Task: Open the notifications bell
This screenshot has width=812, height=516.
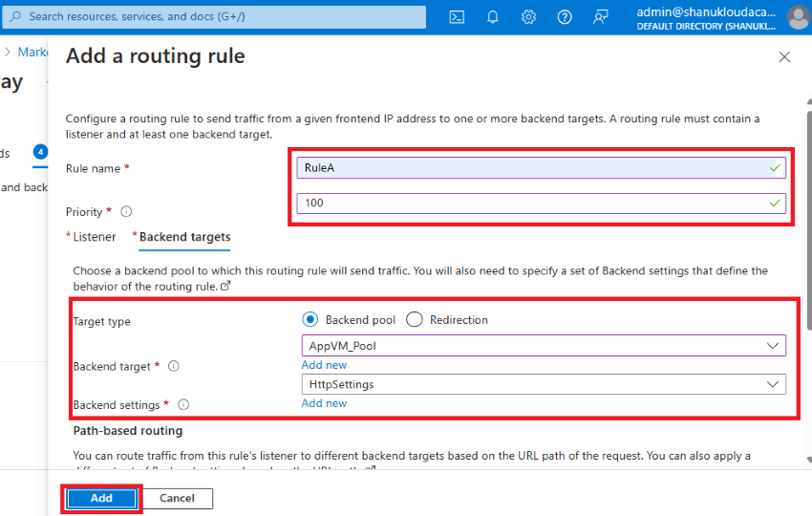Action: click(x=493, y=17)
